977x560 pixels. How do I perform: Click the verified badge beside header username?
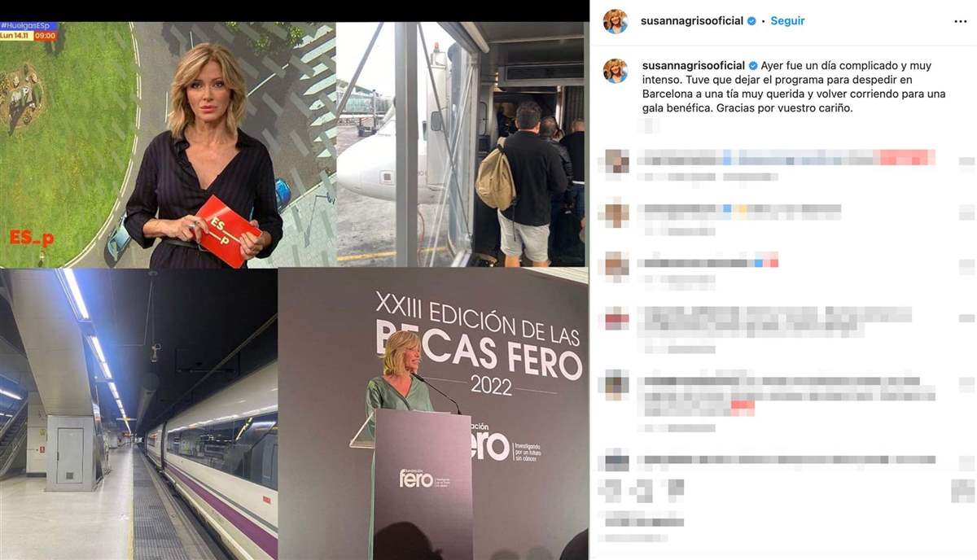click(751, 21)
